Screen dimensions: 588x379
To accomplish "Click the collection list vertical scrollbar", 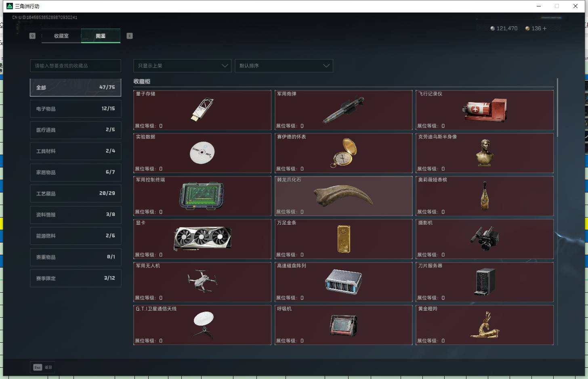I will pyautogui.click(x=557, y=107).
